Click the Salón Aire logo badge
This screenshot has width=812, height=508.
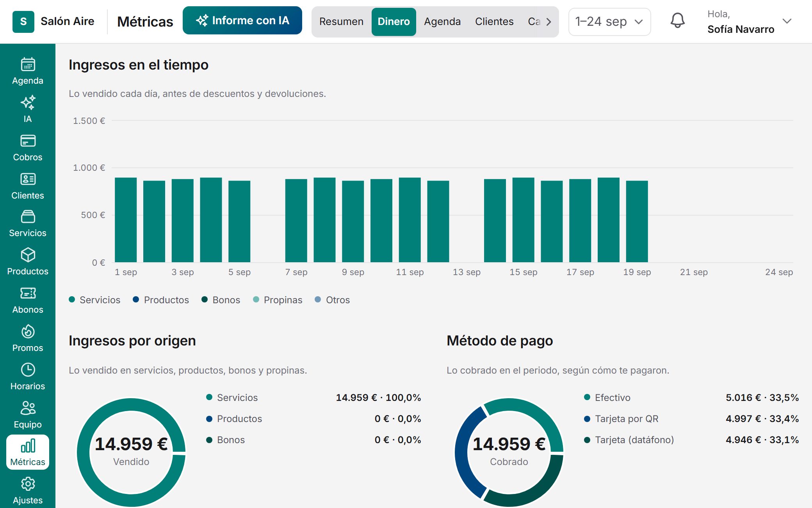click(23, 21)
